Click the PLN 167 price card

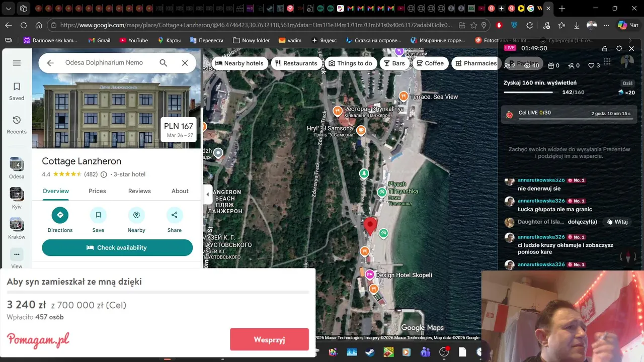click(x=179, y=130)
